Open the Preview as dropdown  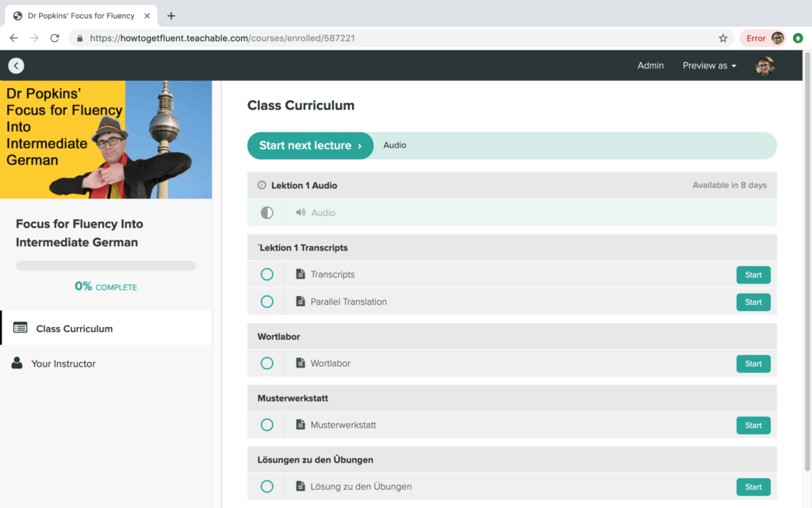709,66
